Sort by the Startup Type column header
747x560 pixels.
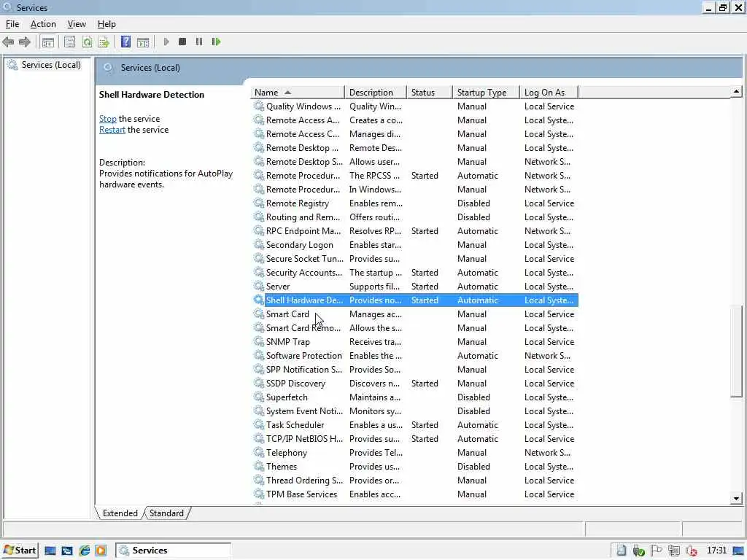[x=486, y=93]
